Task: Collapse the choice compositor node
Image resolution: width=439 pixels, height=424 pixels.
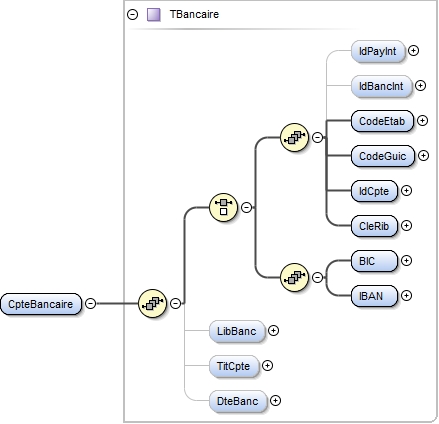Action: point(246,207)
